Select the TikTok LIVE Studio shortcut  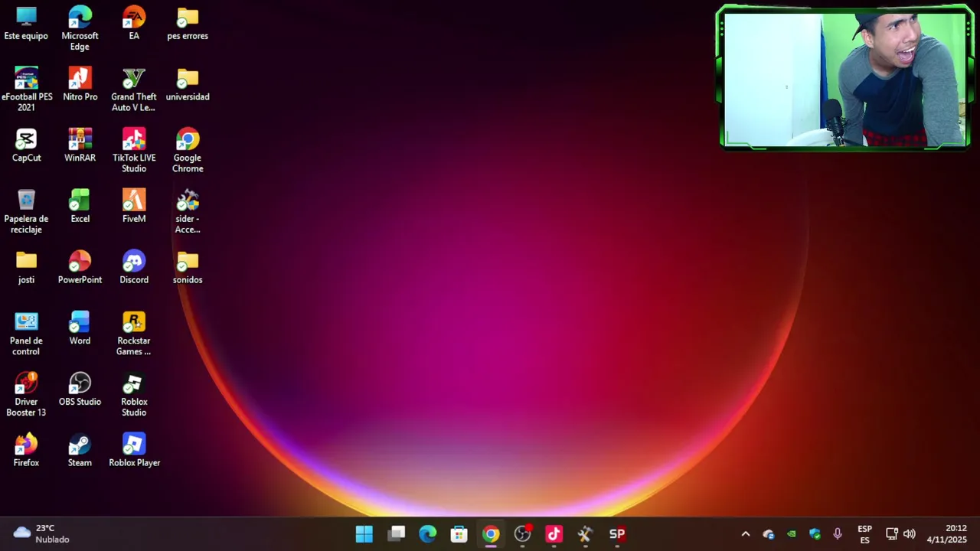point(134,151)
